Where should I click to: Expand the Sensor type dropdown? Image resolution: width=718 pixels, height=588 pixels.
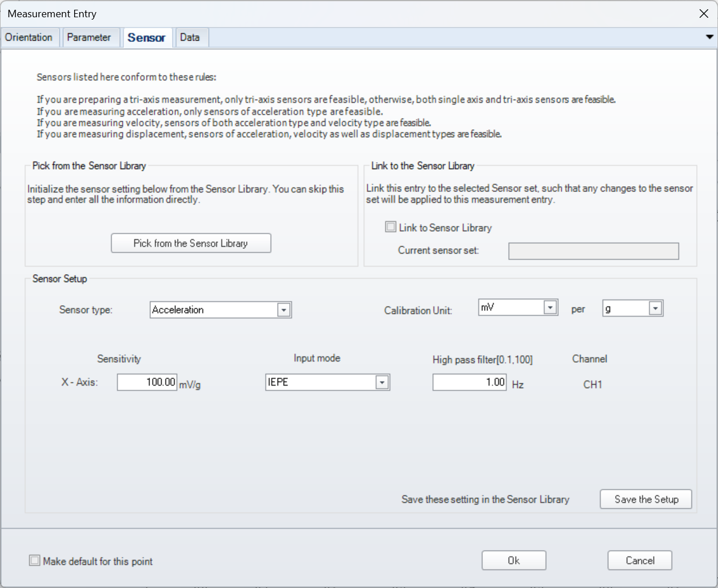(x=283, y=310)
